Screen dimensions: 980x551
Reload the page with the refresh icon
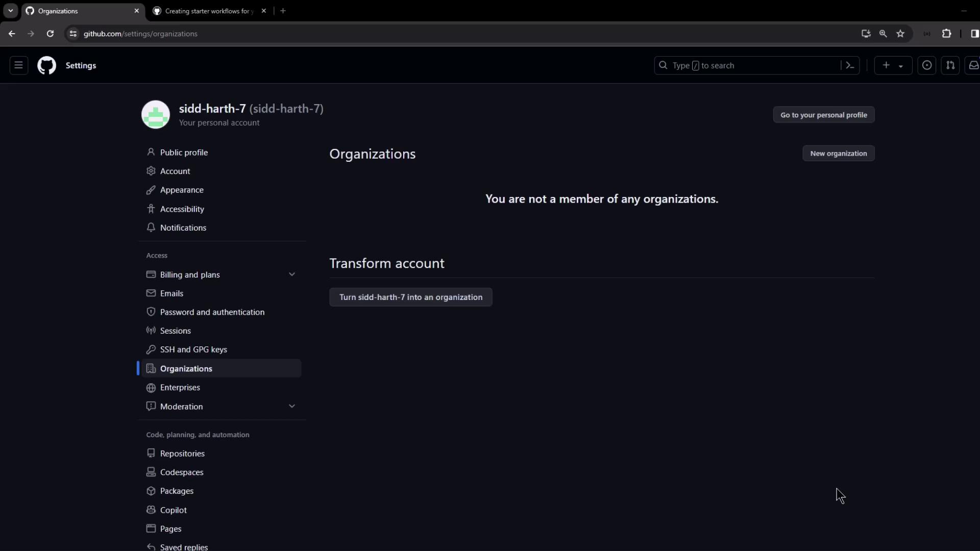point(50,34)
